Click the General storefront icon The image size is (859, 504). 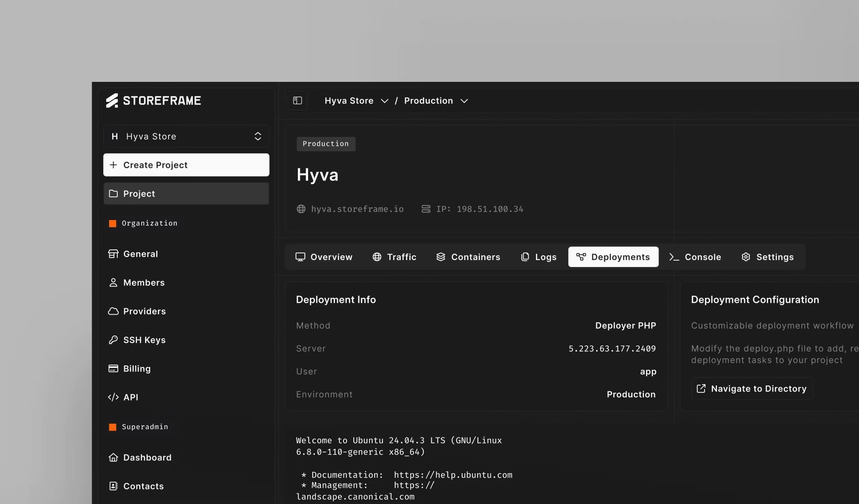click(113, 254)
